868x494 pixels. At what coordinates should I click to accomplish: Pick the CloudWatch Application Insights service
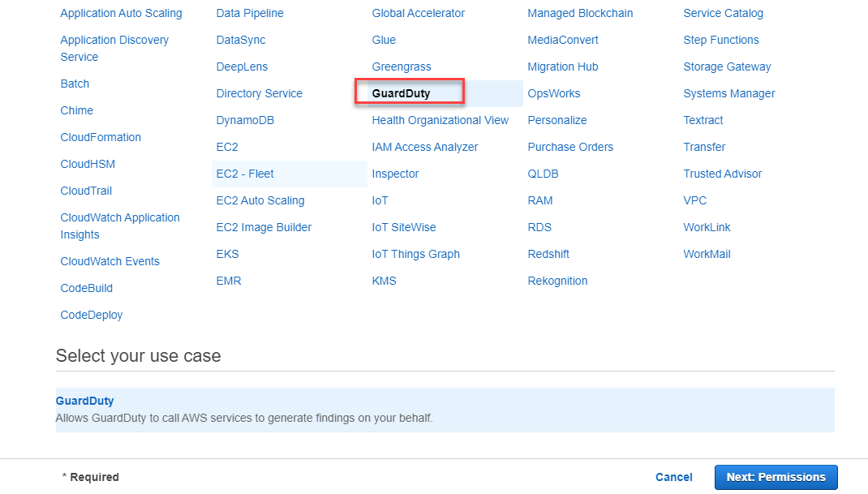(x=119, y=226)
